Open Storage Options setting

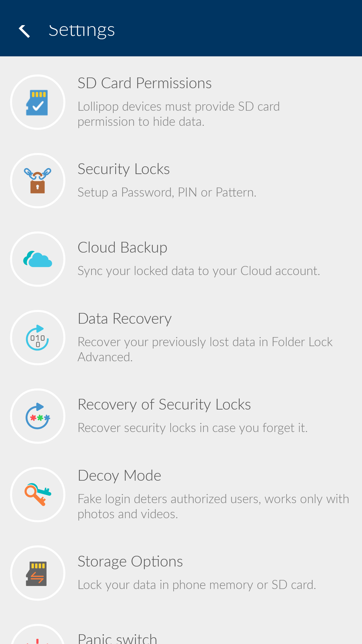pos(181,573)
